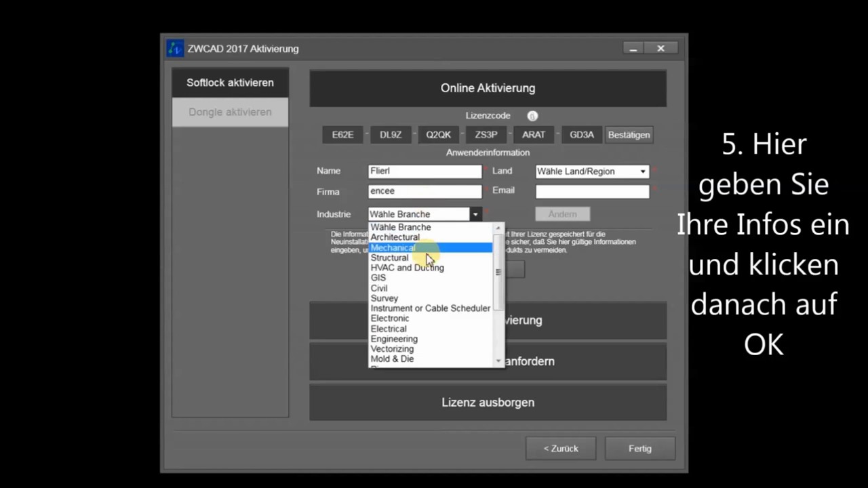Collapse the Industrie dropdown arrow

(475, 214)
